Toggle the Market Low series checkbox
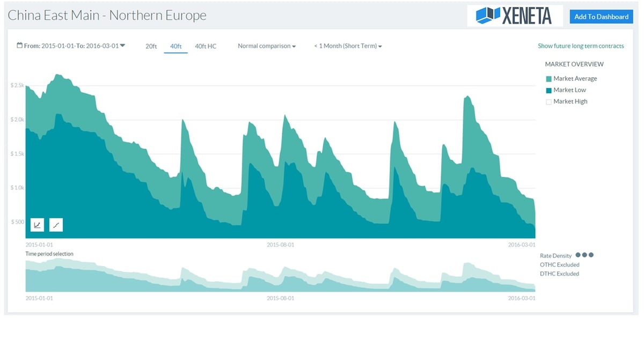The image size is (644, 362). click(x=548, y=90)
